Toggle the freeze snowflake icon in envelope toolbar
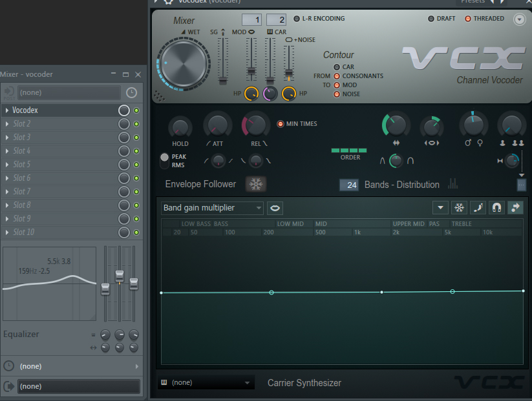 (459, 207)
